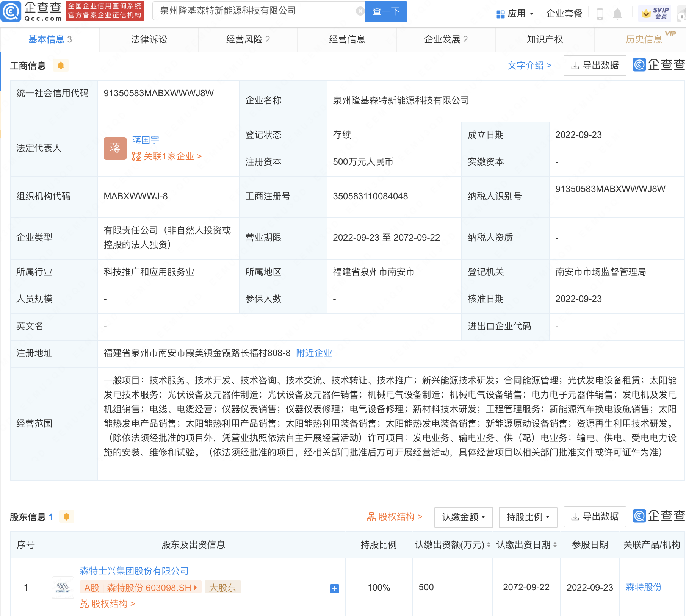686x616 pixels.
Task: Switch to the 经营风险 tab
Action: [248, 39]
